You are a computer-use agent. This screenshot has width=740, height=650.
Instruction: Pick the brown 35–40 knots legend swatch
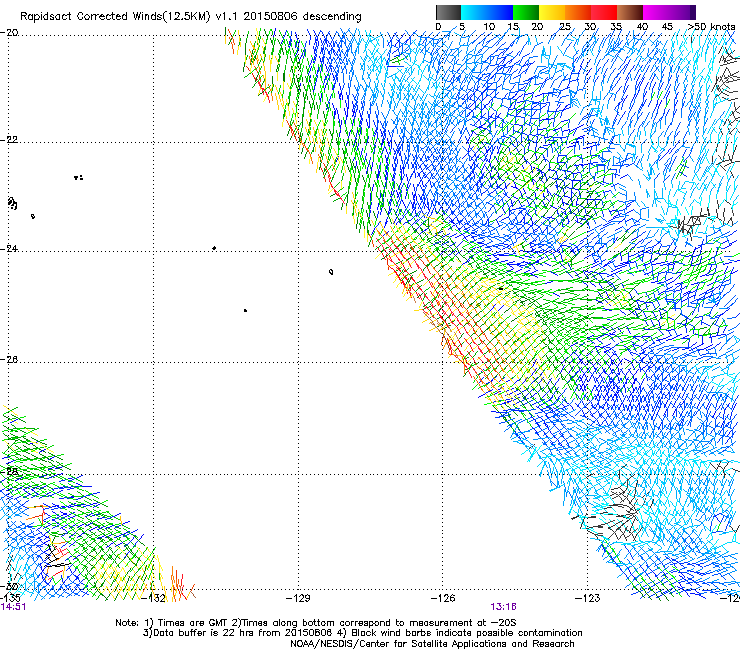pyautogui.click(x=630, y=12)
